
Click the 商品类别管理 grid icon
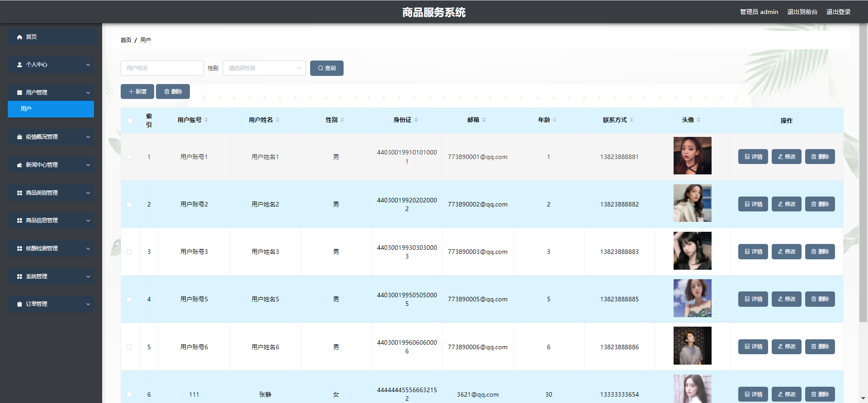pos(19,193)
